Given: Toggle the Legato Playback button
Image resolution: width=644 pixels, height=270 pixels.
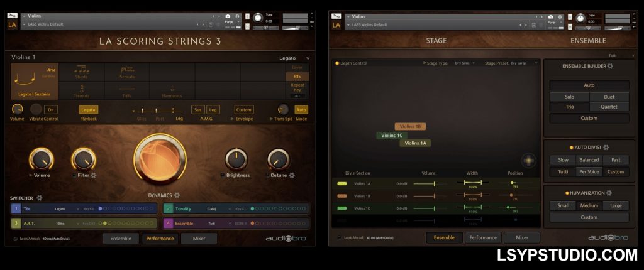Looking at the screenshot, I should (88, 109).
